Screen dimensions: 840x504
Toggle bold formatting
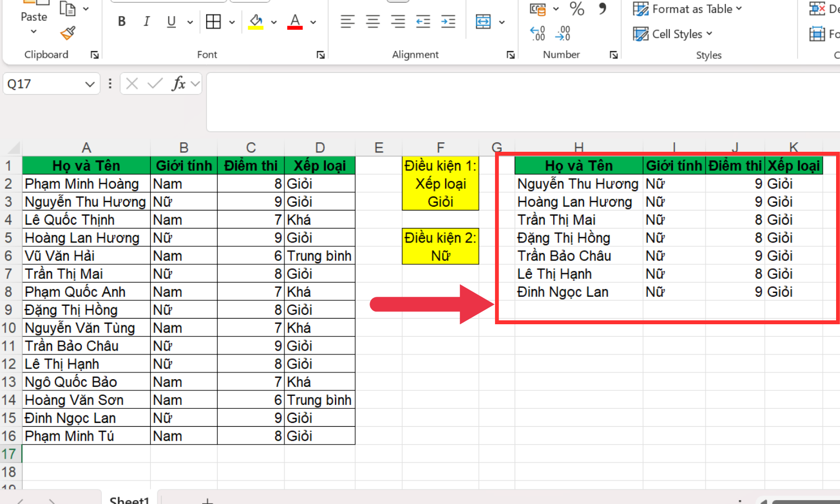(122, 22)
